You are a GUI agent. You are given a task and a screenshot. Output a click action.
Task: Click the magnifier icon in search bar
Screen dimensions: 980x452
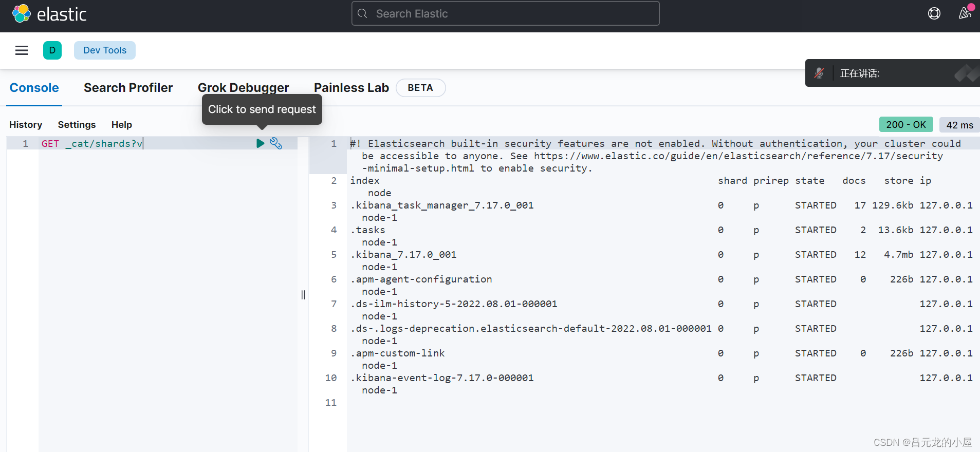[x=362, y=14]
